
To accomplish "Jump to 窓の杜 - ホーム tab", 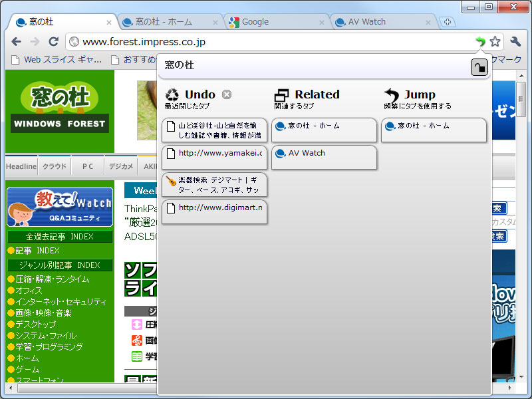I will click(x=434, y=130).
